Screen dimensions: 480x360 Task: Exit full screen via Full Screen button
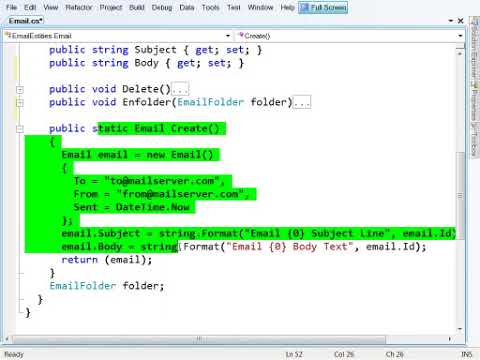click(x=323, y=7)
